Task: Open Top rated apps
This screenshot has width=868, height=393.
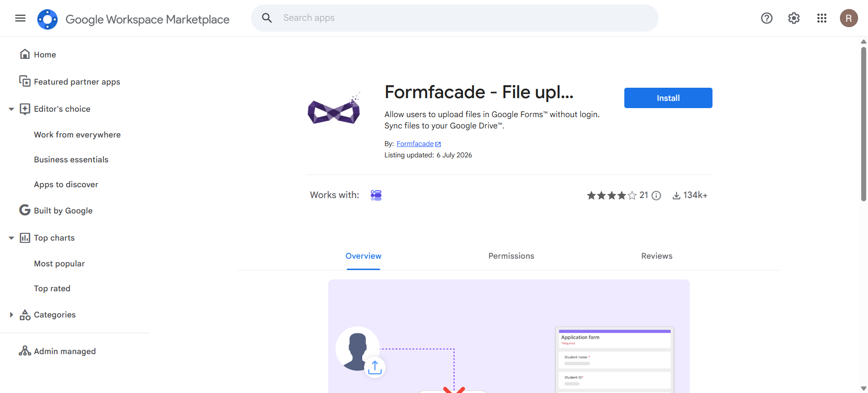Action: (x=52, y=289)
